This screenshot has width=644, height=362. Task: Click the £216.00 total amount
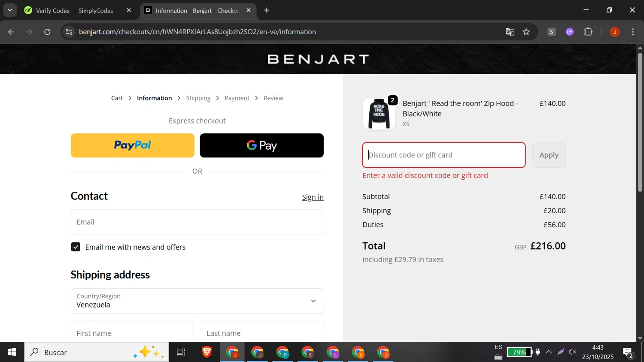point(548,246)
